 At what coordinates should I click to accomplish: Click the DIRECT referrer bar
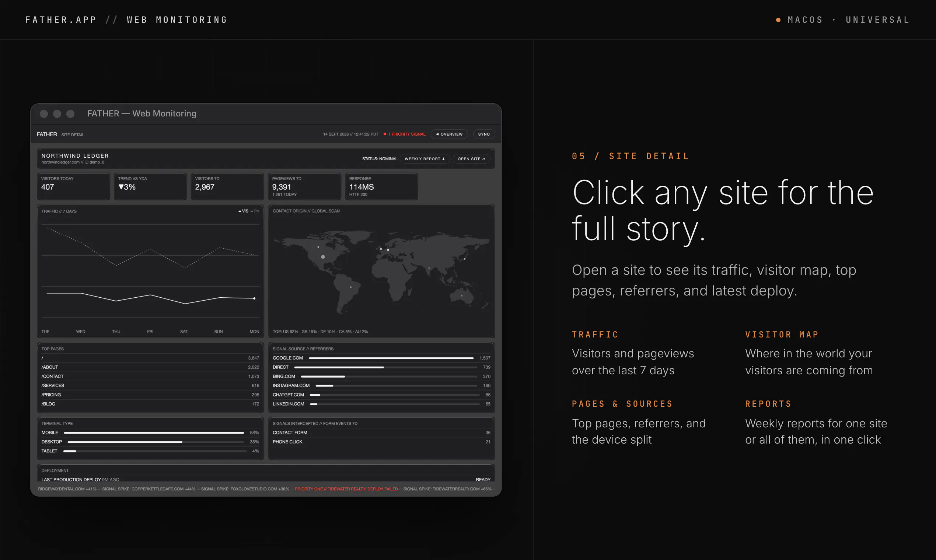(x=385, y=367)
